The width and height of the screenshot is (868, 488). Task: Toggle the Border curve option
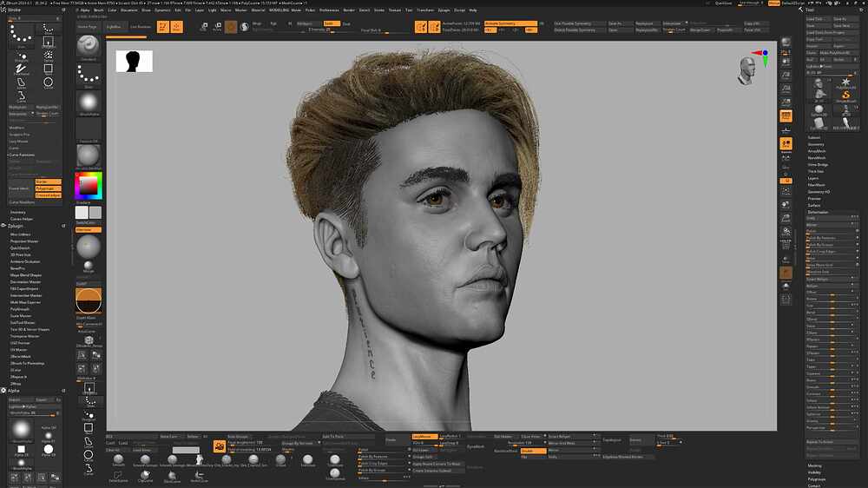(48, 181)
